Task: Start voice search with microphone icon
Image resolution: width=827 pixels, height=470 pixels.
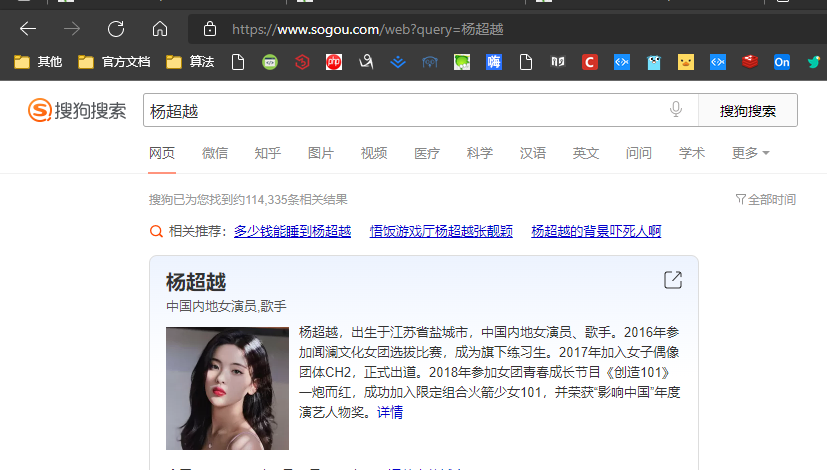Action: (676, 109)
